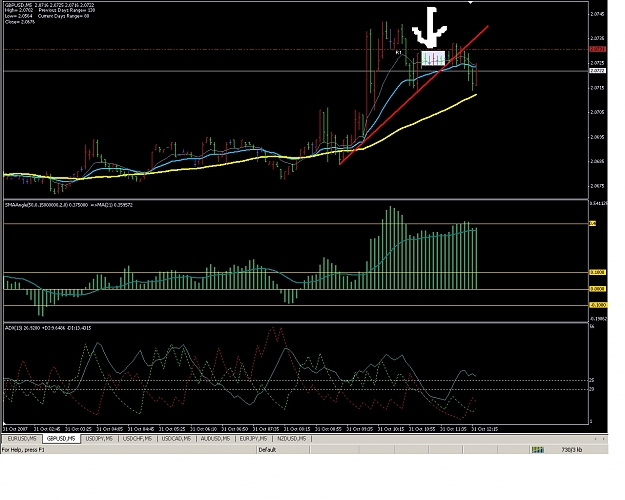Click the chart tabs scroll-right arrow
Image resolution: width=625 pixels, height=500 pixels.
click(605, 439)
